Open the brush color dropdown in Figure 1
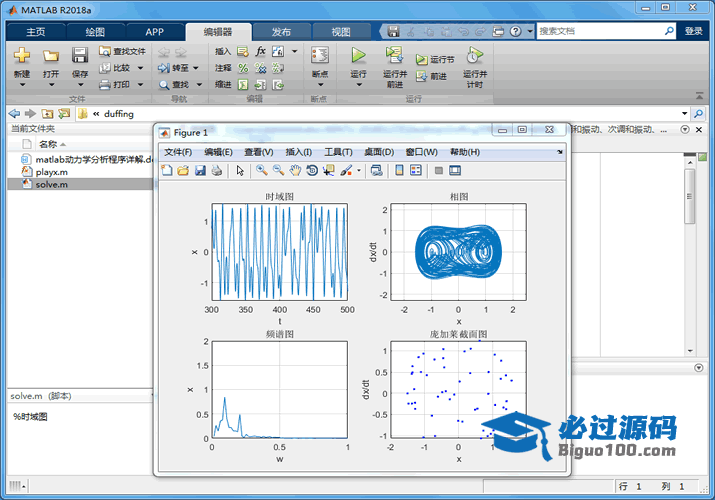Image resolution: width=715 pixels, height=500 pixels. coord(359,171)
